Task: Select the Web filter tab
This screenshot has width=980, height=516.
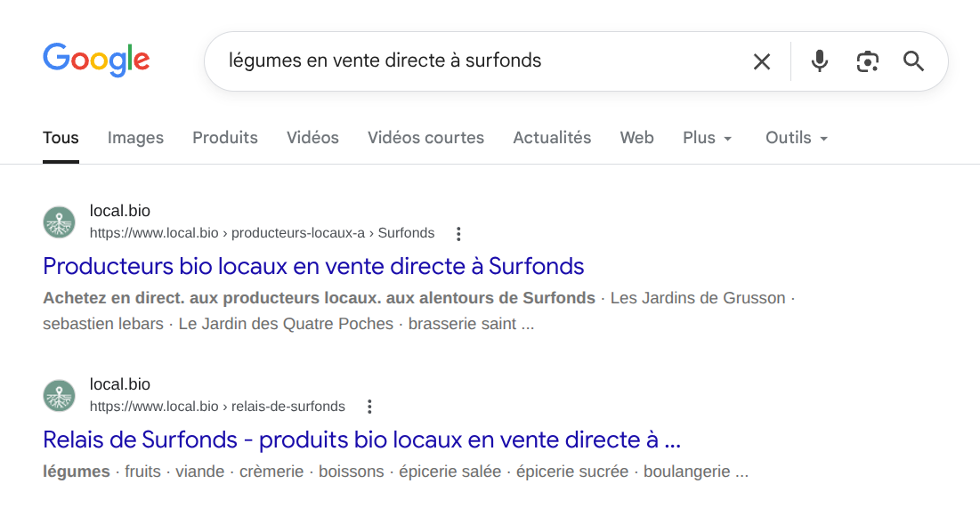Action: [x=636, y=138]
